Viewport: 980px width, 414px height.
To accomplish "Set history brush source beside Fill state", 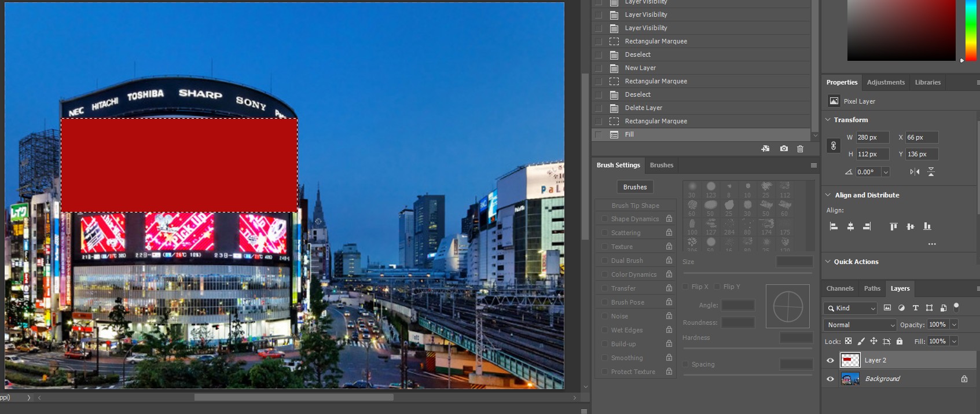I will (599, 135).
